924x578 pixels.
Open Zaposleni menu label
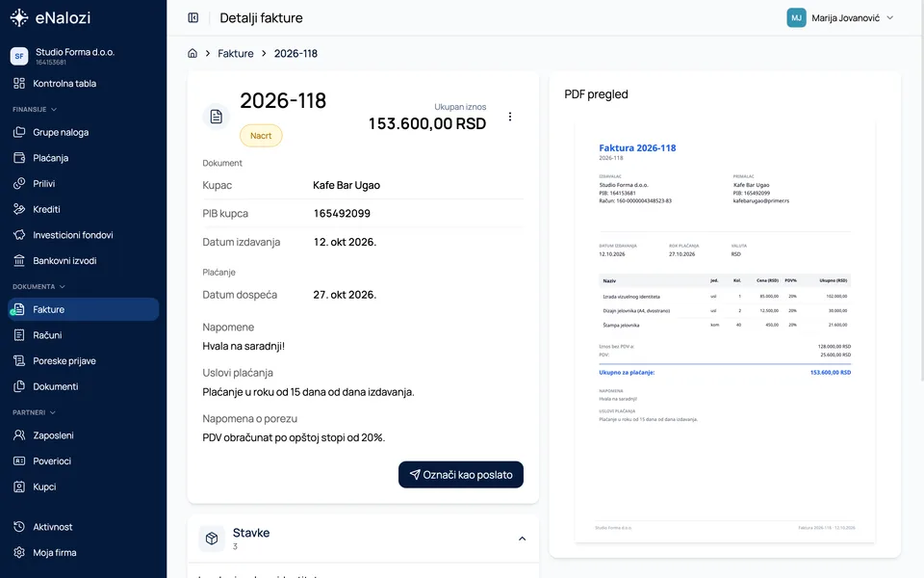click(53, 435)
